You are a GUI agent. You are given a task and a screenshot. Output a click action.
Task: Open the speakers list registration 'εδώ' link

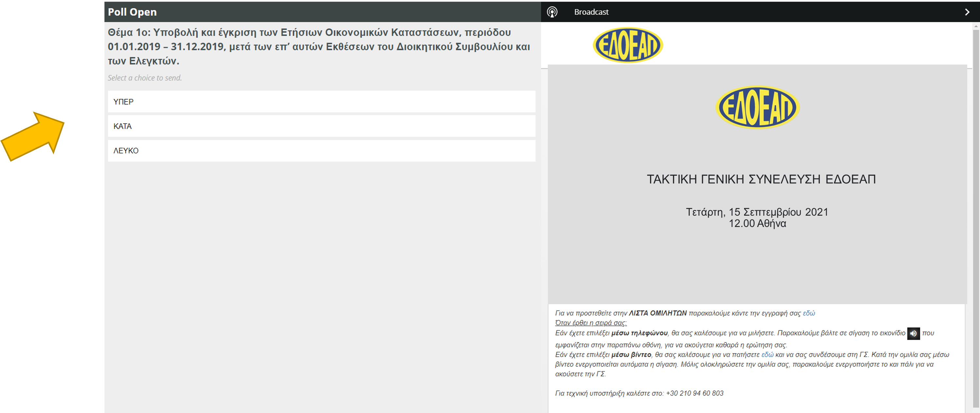808,313
